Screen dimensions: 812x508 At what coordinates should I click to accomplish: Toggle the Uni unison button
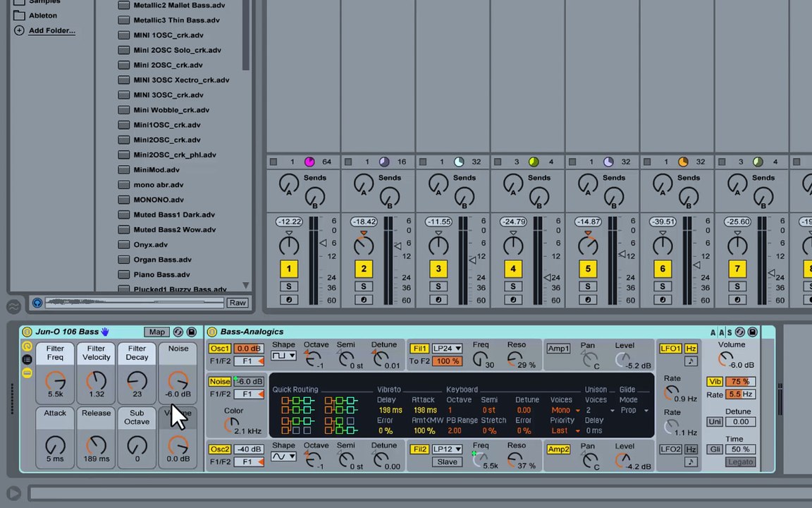point(715,421)
